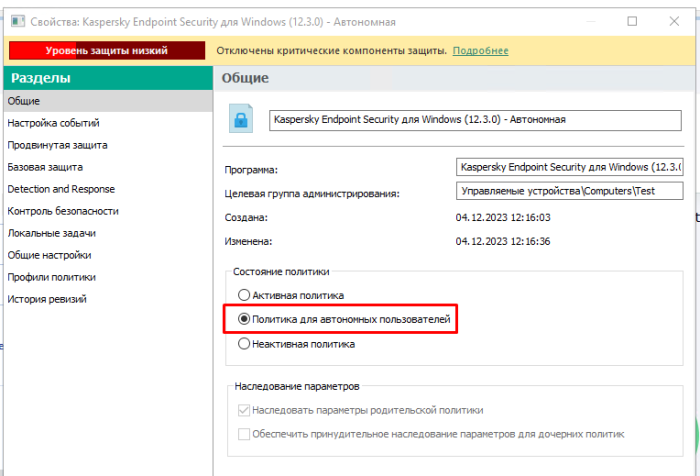Select Активная политика radio button
700x476 pixels.
click(x=244, y=295)
